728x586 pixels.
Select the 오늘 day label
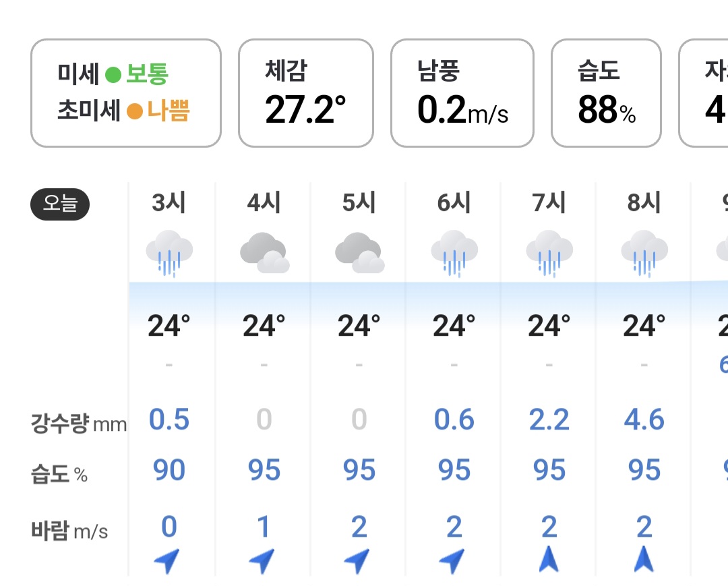[x=60, y=204]
